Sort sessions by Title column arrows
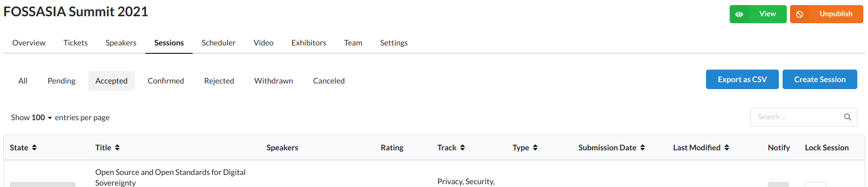This screenshot has width=868, height=187. tap(117, 148)
